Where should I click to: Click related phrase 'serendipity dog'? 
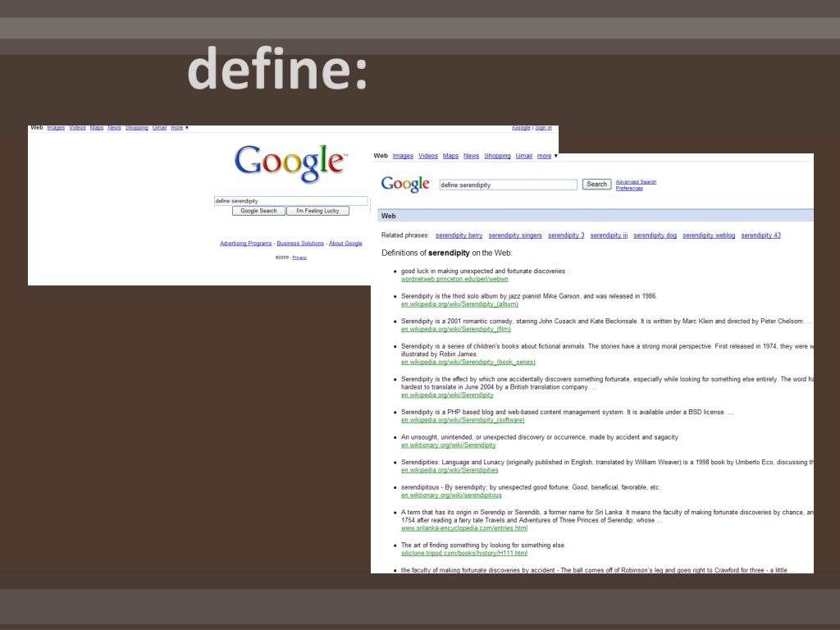[x=655, y=235]
